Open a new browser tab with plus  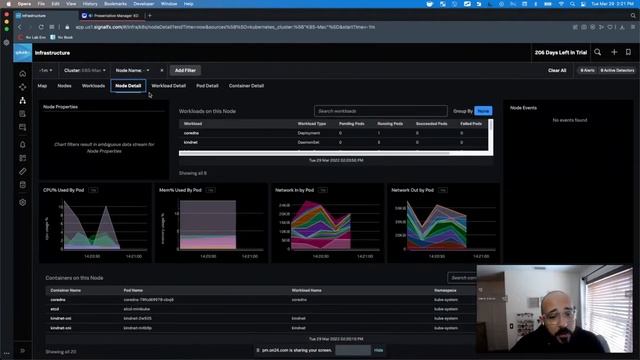[x=150, y=16]
